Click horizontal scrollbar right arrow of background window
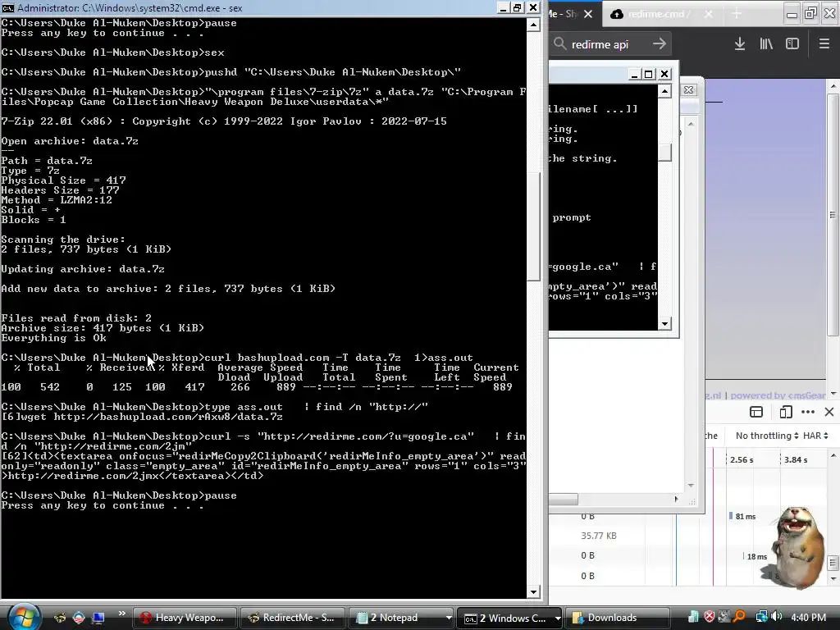The width and height of the screenshot is (840, 630). point(676,500)
